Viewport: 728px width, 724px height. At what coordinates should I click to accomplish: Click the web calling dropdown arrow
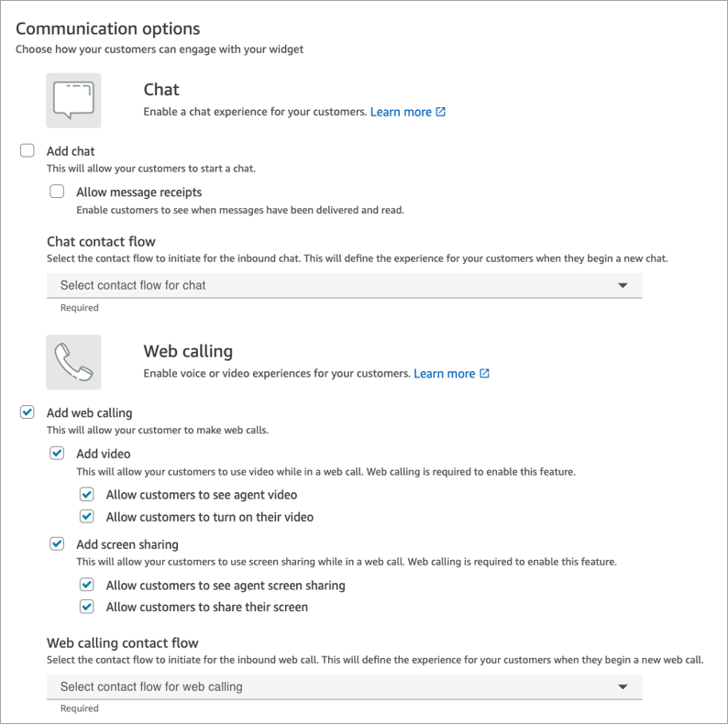[623, 686]
